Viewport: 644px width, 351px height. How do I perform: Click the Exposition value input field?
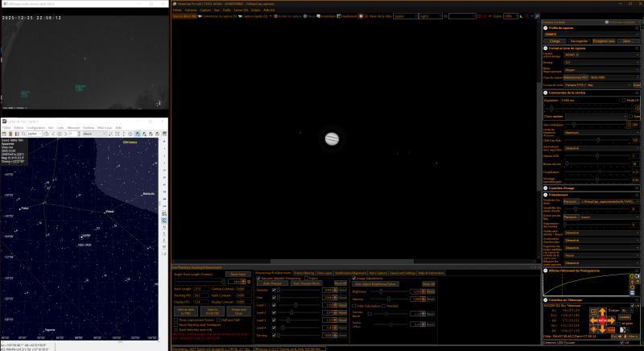click(589, 100)
